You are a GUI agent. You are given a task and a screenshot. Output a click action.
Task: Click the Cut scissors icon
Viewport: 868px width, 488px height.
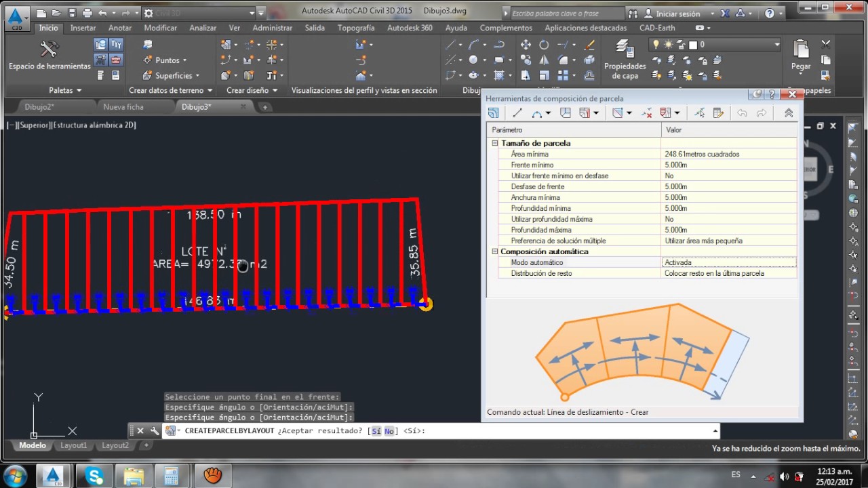825,45
